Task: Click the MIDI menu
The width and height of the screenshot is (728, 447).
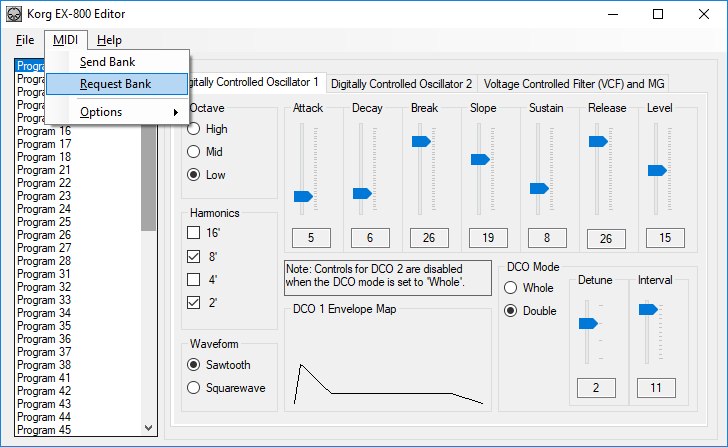Action: coord(65,40)
